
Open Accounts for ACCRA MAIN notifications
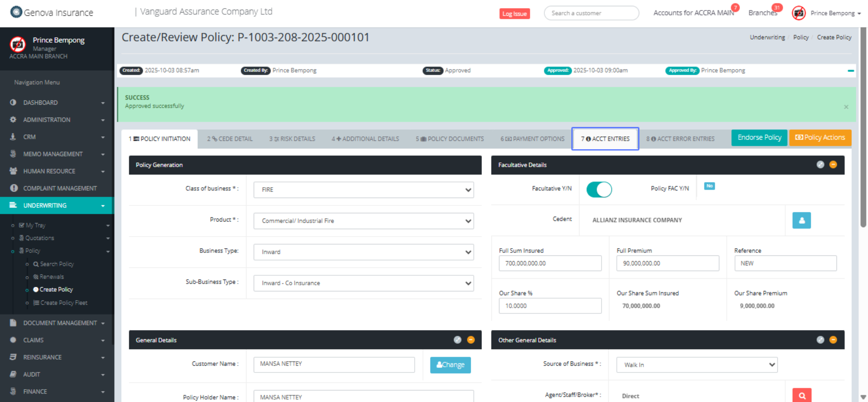click(x=693, y=13)
